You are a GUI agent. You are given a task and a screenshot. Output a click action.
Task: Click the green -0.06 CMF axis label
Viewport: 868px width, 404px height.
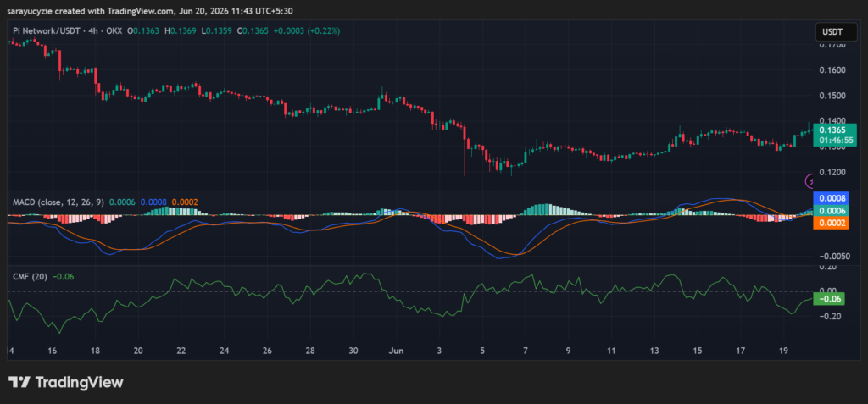click(829, 299)
